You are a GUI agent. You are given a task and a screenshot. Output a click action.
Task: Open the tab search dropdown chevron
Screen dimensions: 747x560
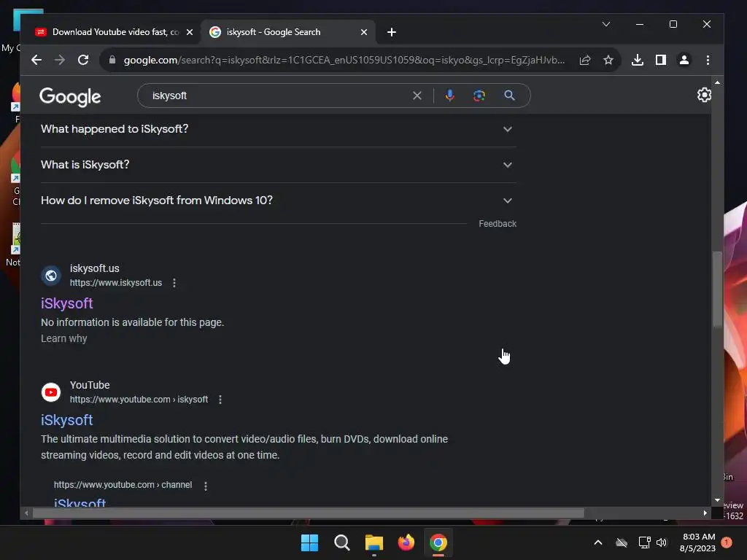pos(606,24)
